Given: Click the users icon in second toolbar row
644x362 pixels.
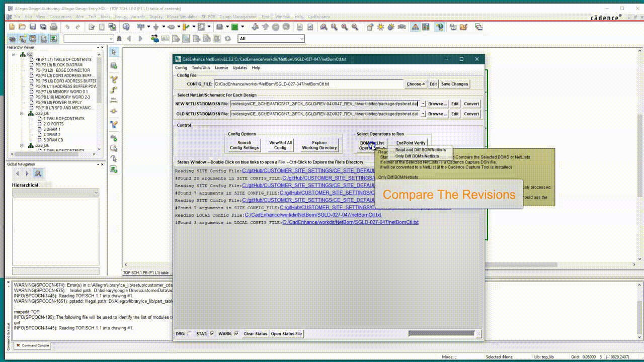Looking at the screenshot, I should coord(155,39).
